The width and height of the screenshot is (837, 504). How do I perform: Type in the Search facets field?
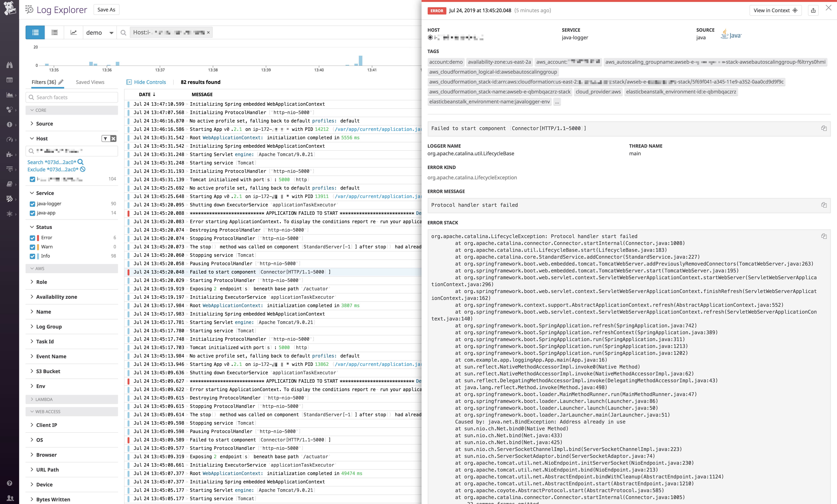click(x=71, y=97)
